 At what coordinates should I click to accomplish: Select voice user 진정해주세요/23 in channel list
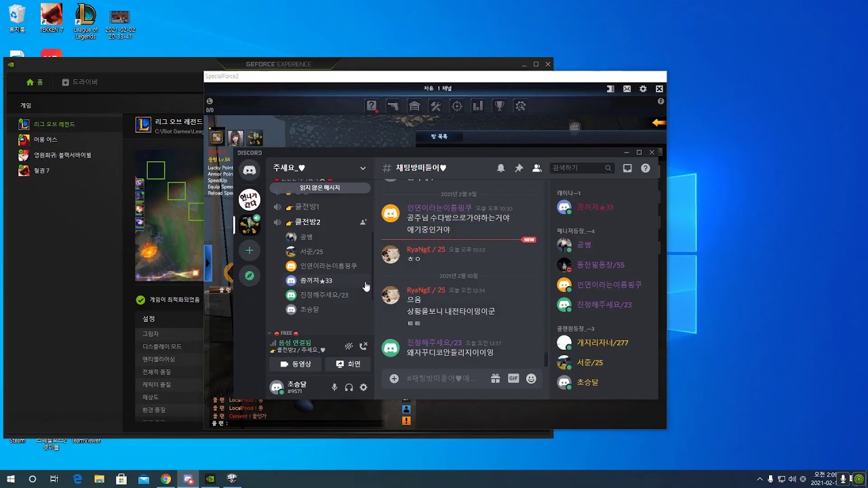325,295
